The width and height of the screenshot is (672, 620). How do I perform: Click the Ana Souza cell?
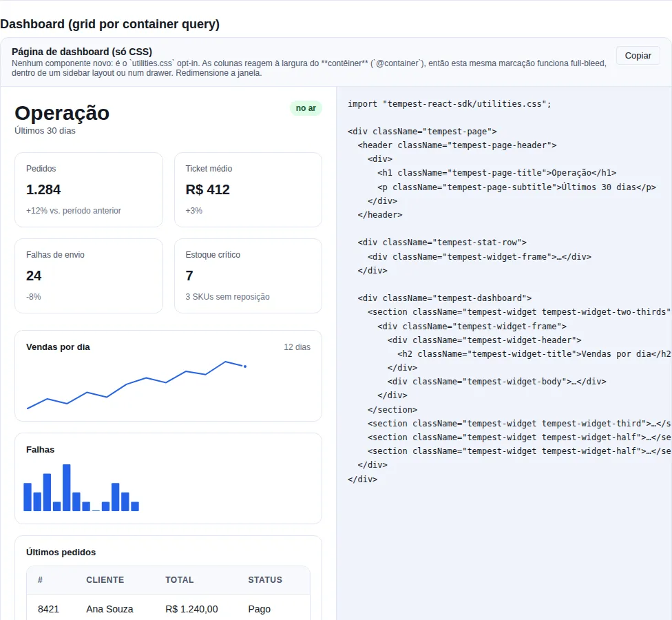pos(109,609)
